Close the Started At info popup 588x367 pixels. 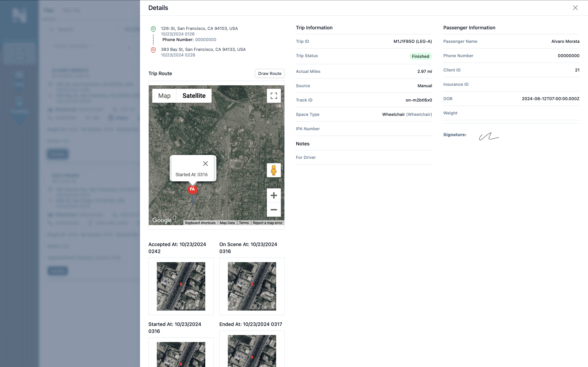pos(205,164)
